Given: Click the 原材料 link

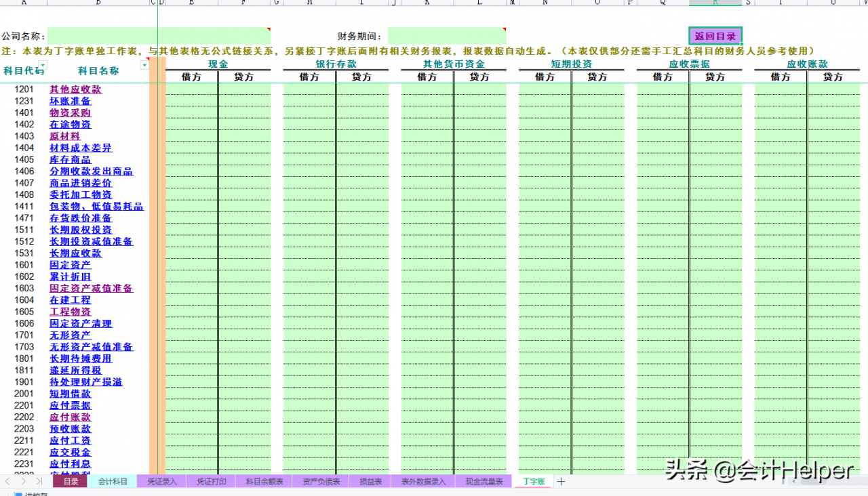Looking at the screenshot, I should 65,136.
